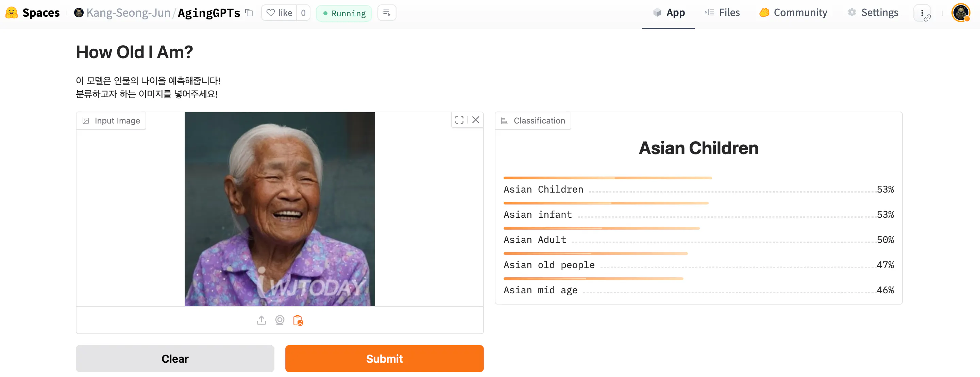
Task: Open fullscreen view of input image
Action: (459, 120)
